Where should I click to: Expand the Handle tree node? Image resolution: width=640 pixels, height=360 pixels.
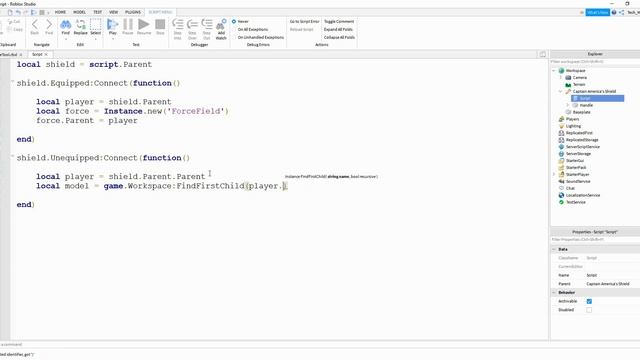(568, 105)
